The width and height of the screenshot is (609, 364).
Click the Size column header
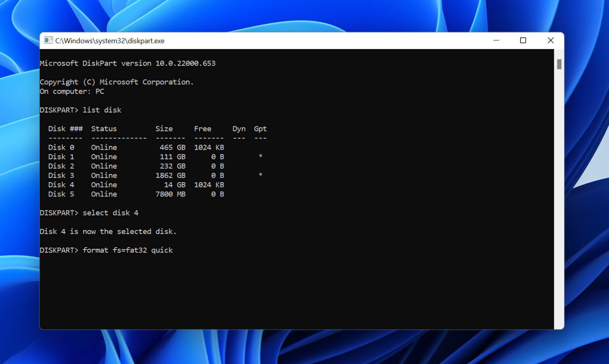pos(164,128)
